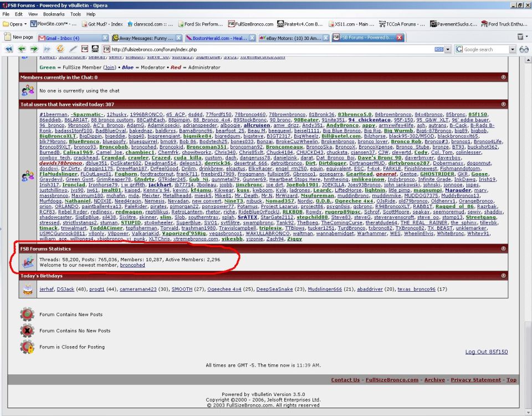This screenshot has width=532, height=416.
Task: Go back with the green back arrow
Action: [22, 49]
